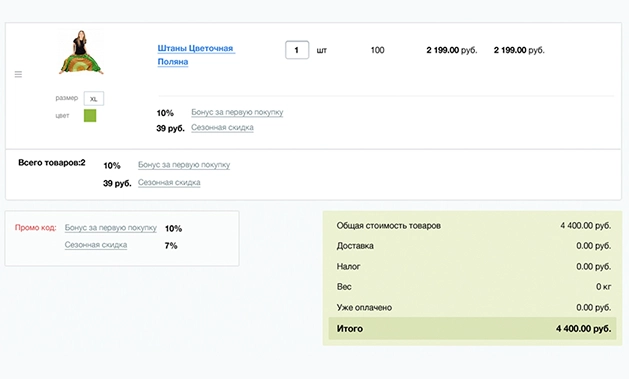Click the шт unit label
The width and height of the screenshot is (629, 379).
(x=322, y=51)
